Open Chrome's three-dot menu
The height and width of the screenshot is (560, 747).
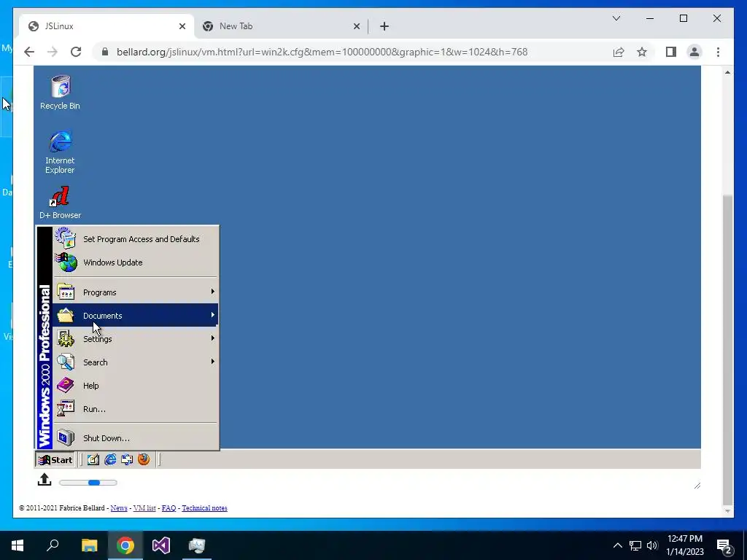718,52
